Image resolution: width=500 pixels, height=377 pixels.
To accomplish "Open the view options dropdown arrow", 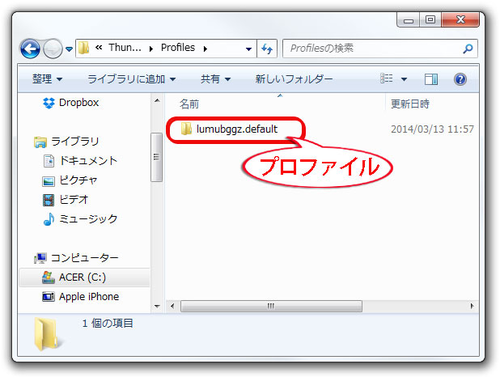I will 404,79.
